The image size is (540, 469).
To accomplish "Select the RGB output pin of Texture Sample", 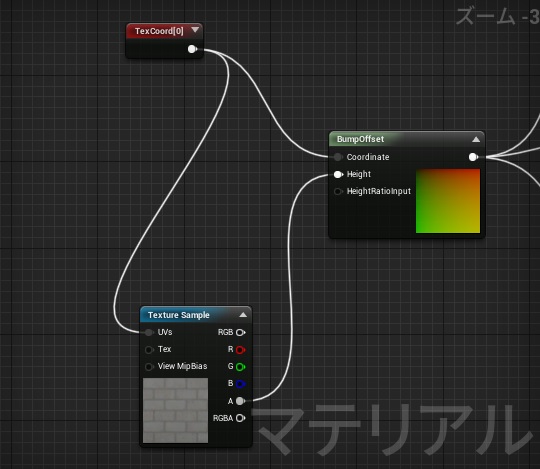I will coord(240,332).
